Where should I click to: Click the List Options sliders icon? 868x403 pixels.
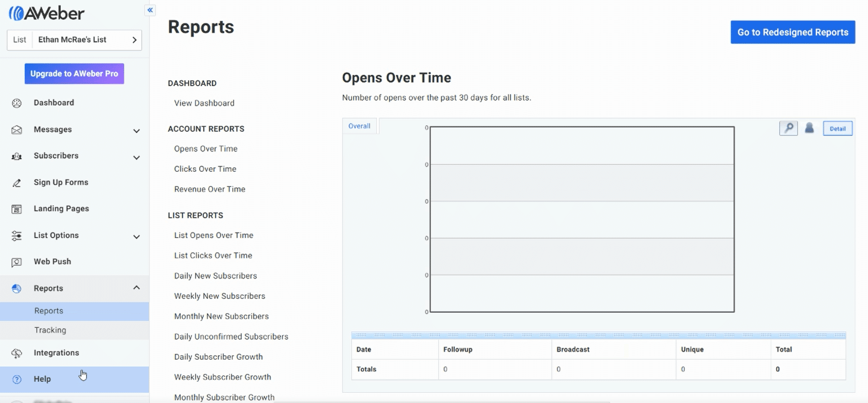pyautogui.click(x=17, y=236)
